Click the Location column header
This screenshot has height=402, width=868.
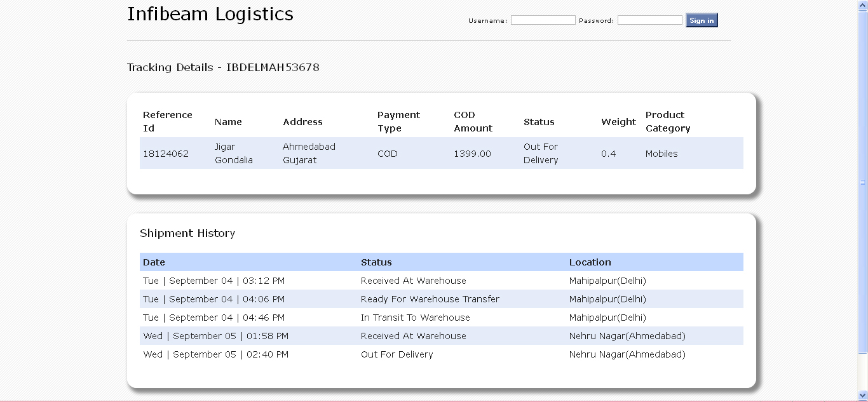[590, 262]
